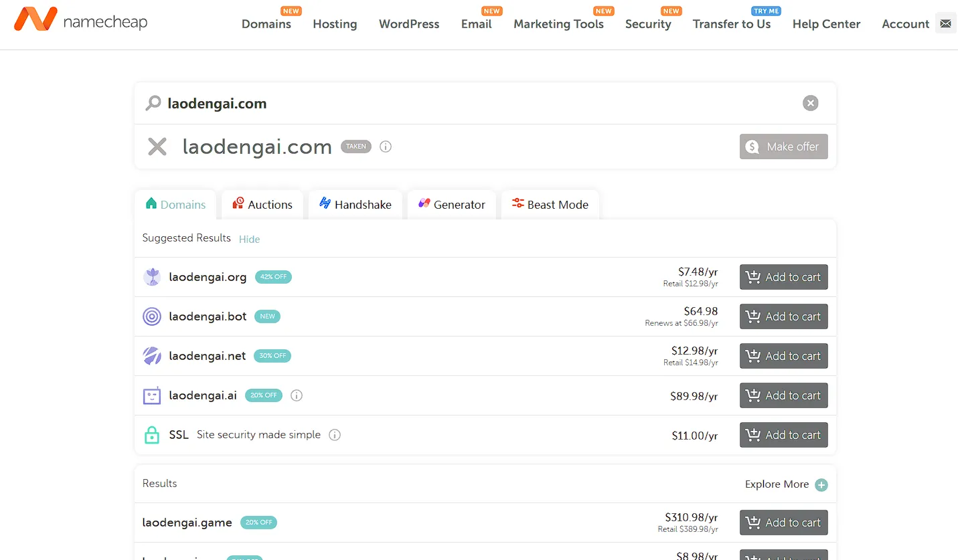Click the 30% OFF badge on laodengai.net

tap(272, 356)
